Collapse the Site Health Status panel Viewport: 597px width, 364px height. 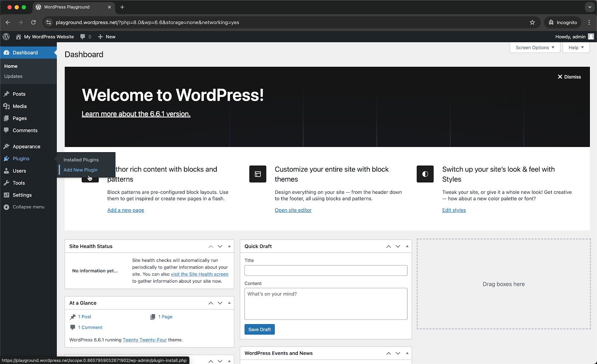[229, 246]
